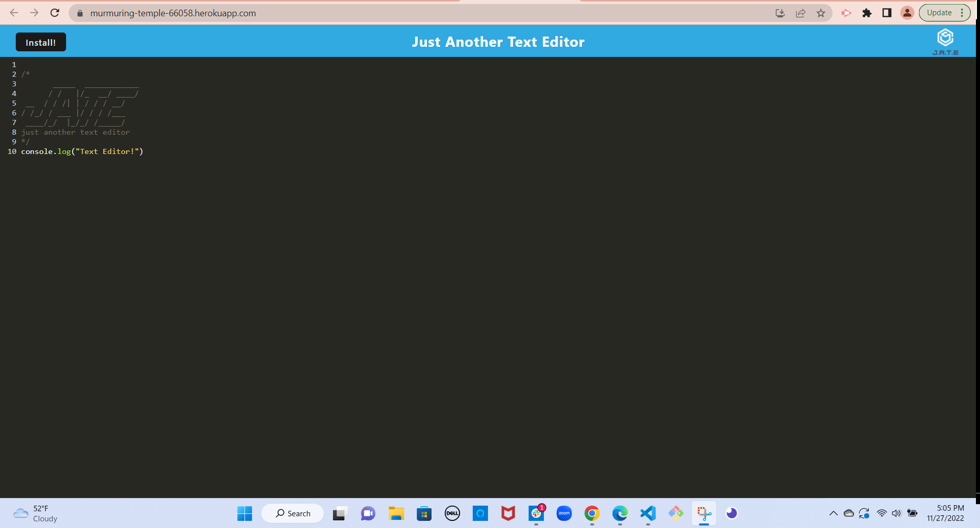The height and width of the screenshot is (528, 980).
Task: Open the speaker volume control in the tray
Action: pyautogui.click(x=896, y=513)
